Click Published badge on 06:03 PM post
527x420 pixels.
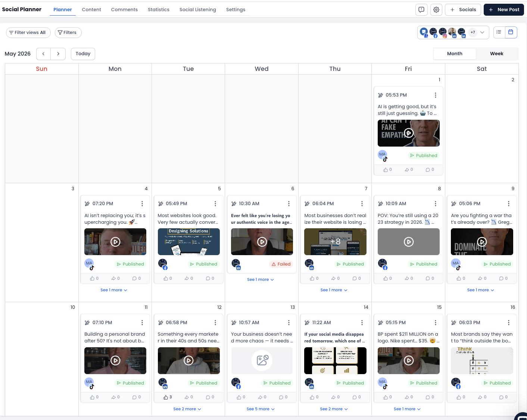click(497, 383)
